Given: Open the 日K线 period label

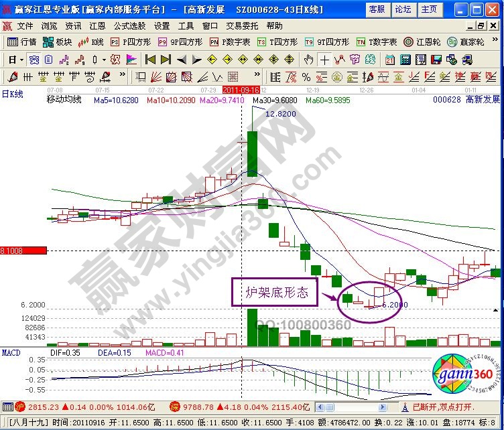Looking at the screenshot, I should (12, 94).
